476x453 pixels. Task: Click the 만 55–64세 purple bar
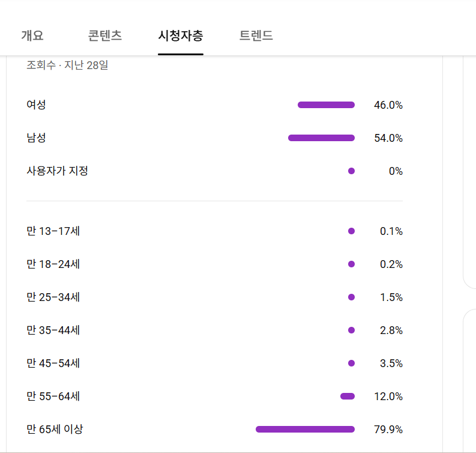click(348, 397)
